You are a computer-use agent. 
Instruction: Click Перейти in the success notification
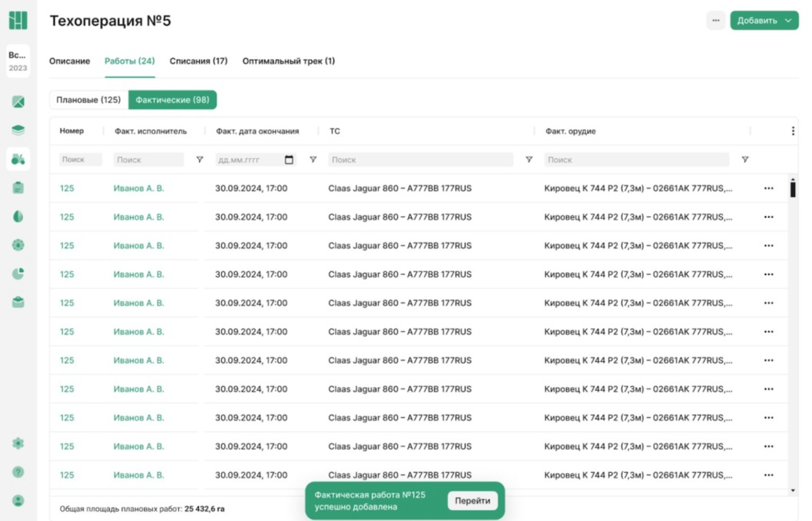click(x=472, y=501)
